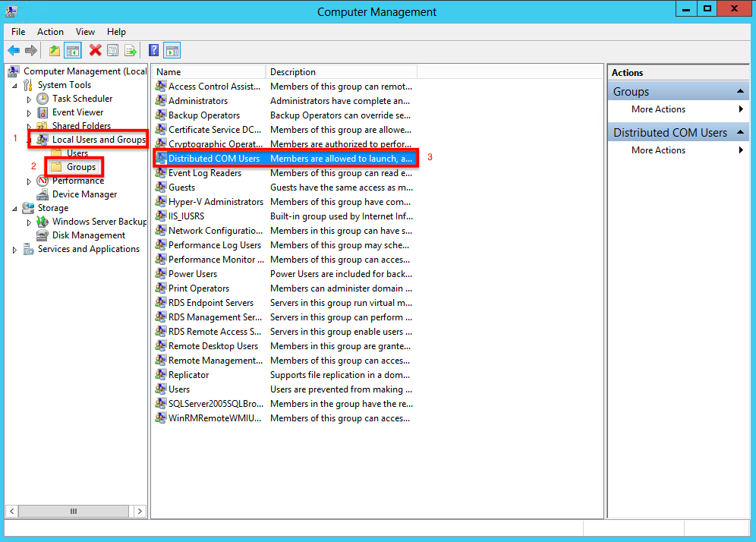Collapse the Distributed COM Users Actions section
The width and height of the screenshot is (756, 542).
[740, 132]
